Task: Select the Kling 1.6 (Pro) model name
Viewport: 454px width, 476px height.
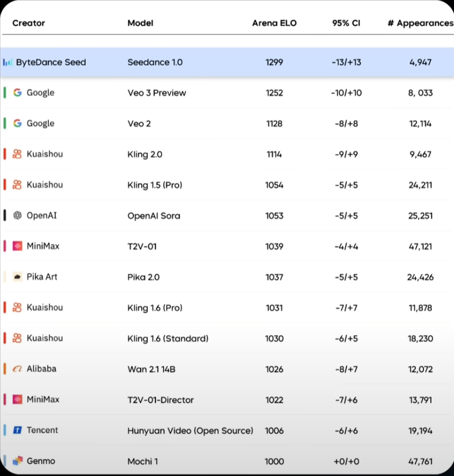Action: click(x=155, y=308)
